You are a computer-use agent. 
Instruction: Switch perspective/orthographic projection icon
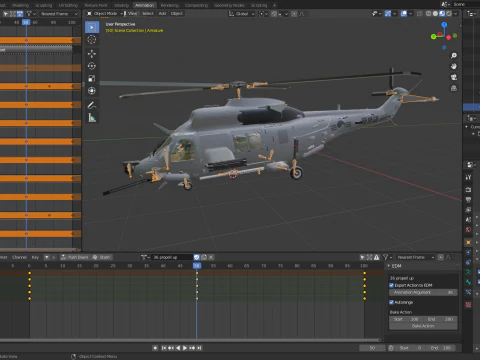pyautogui.click(x=454, y=88)
